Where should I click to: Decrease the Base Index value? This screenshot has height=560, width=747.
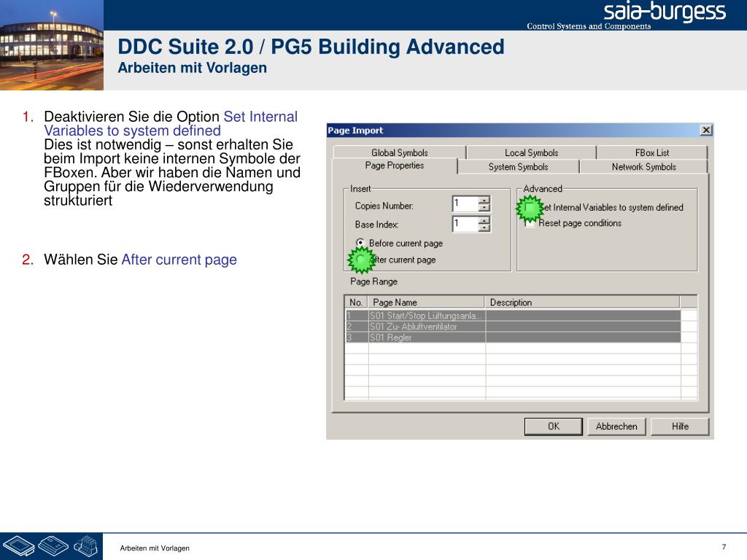pos(484,227)
